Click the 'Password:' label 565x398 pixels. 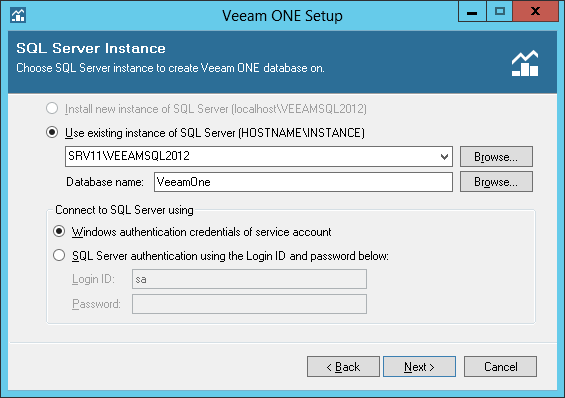(96, 304)
